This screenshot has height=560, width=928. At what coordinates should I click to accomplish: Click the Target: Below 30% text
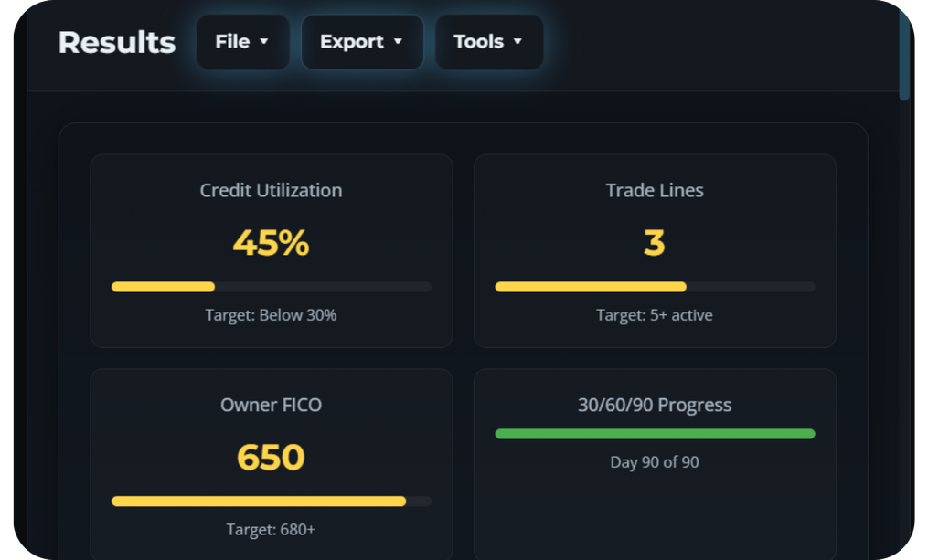coord(271,315)
